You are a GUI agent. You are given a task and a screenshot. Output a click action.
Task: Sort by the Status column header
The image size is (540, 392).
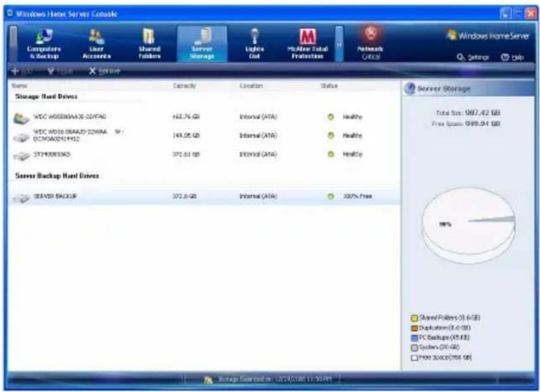tap(329, 85)
